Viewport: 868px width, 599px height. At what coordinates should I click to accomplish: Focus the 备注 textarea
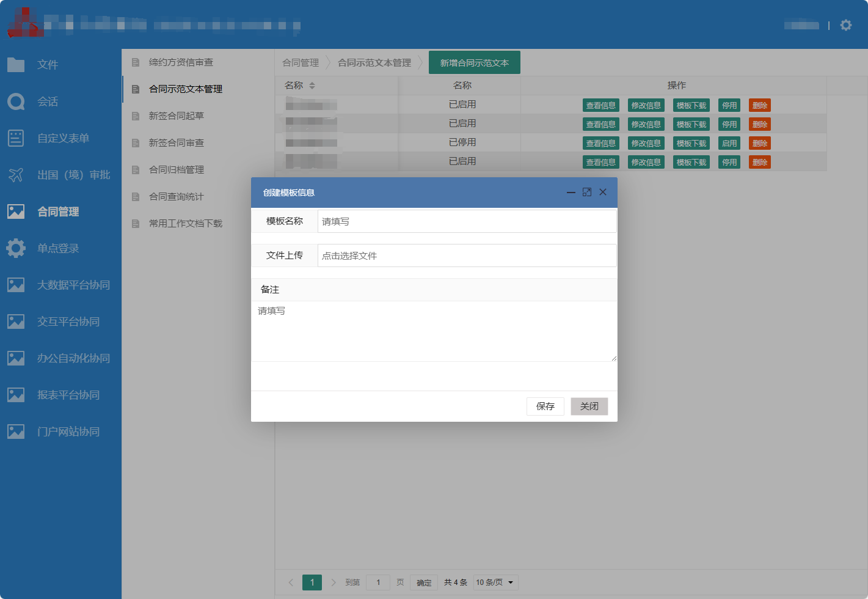tap(434, 331)
